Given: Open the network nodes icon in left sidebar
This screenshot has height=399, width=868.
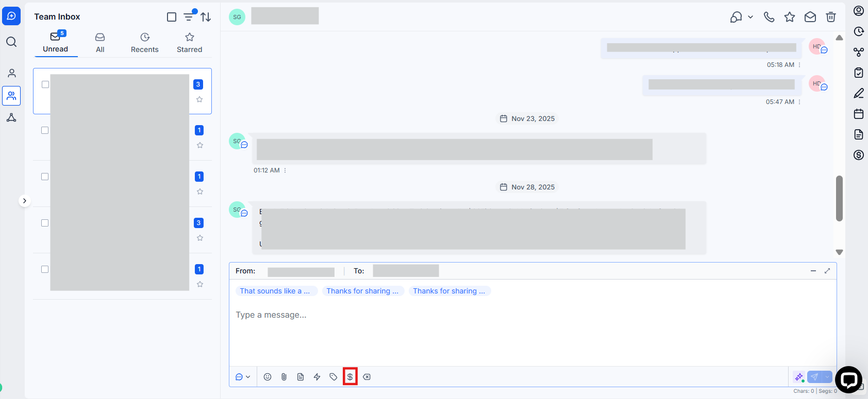Looking at the screenshot, I should tap(11, 118).
